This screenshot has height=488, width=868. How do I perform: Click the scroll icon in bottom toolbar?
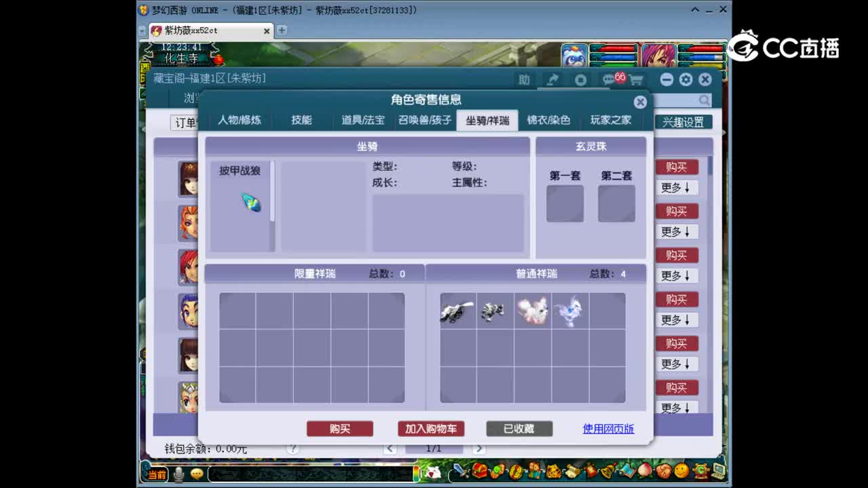(x=572, y=470)
